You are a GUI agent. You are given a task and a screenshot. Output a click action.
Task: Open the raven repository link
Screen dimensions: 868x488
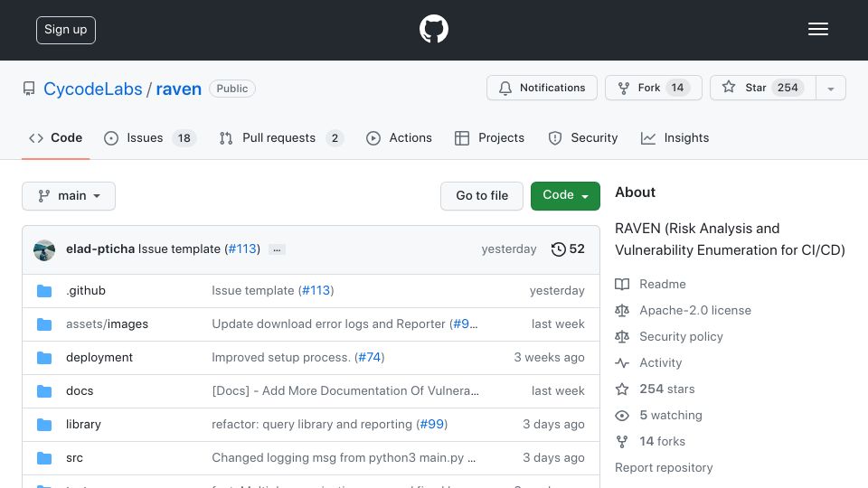pos(179,89)
